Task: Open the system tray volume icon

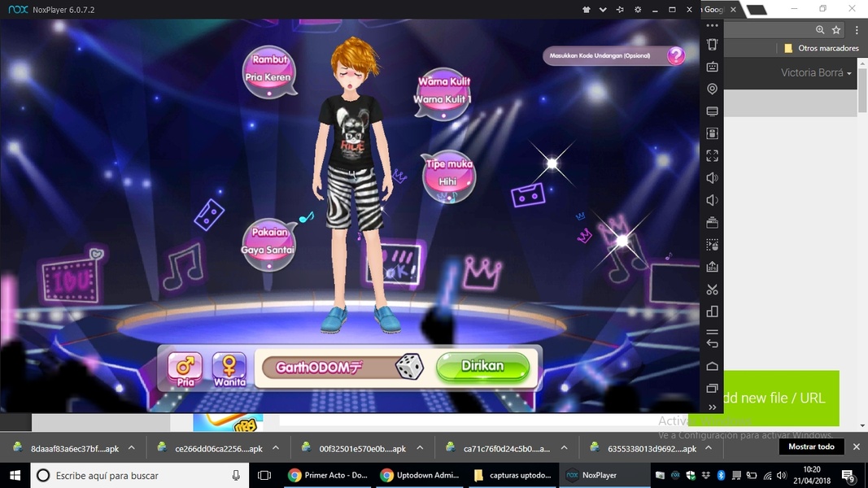Action: tap(781, 475)
